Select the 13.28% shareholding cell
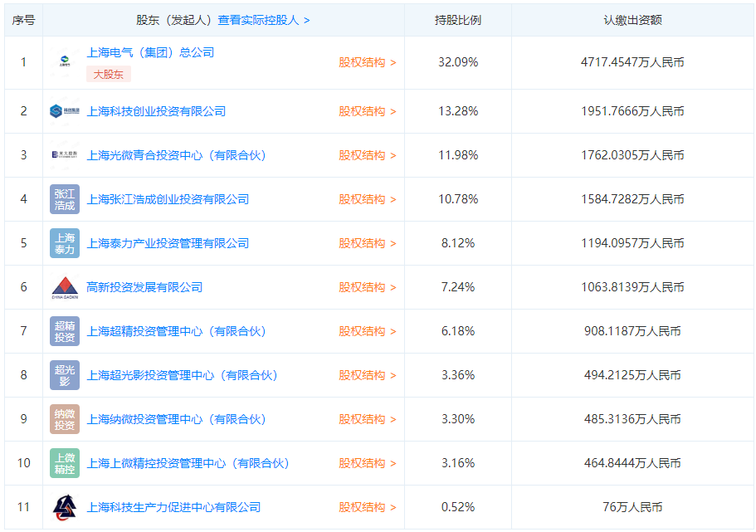 [x=458, y=111]
